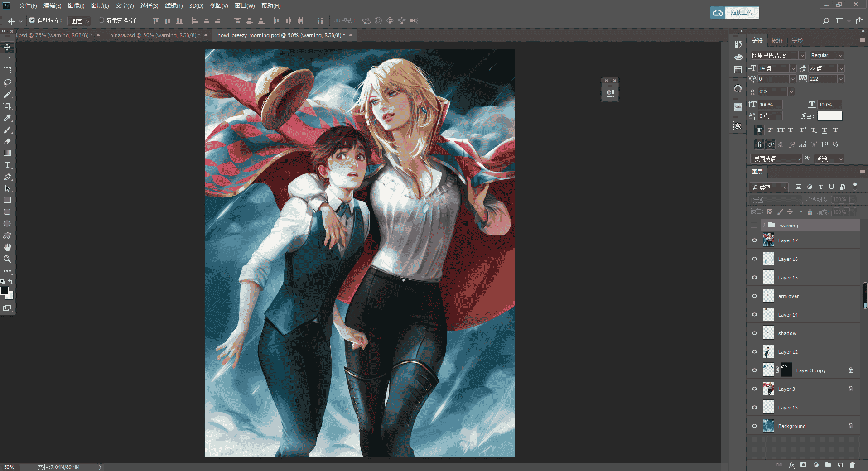Hide the Background layer
The width and height of the screenshot is (868, 471).
click(754, 426)
